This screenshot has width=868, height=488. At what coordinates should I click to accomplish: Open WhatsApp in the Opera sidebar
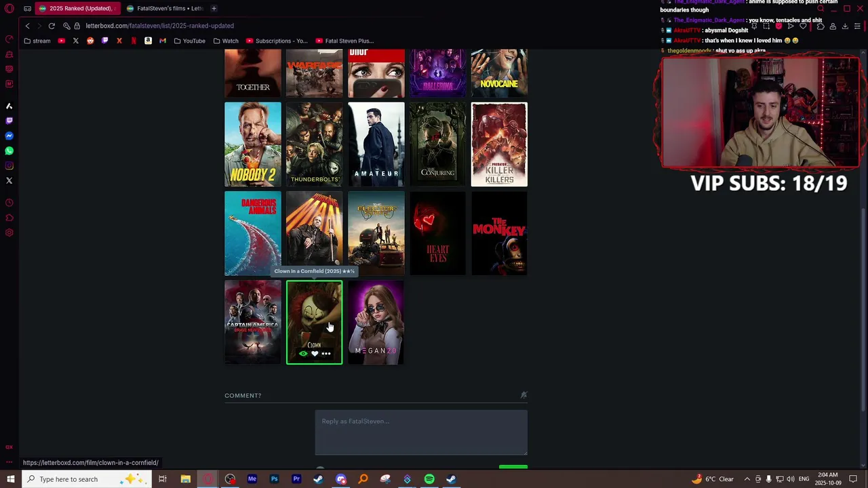(9, 151)
